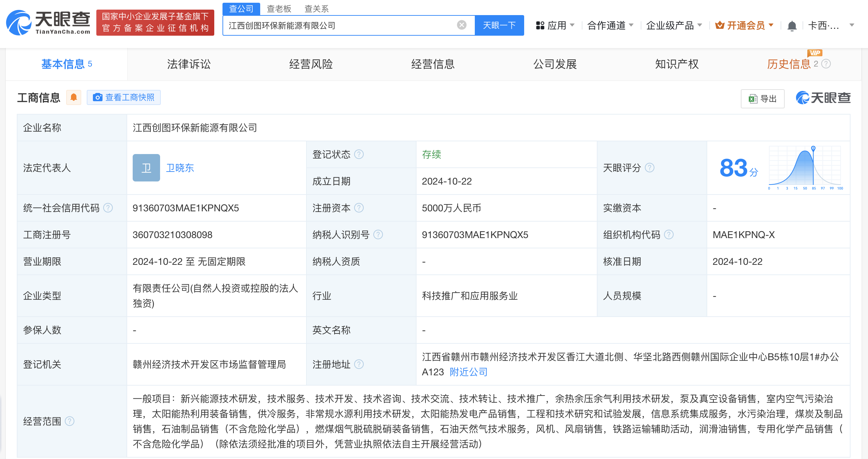Open help icon next to 经营范围

click(x=70, y=421)
